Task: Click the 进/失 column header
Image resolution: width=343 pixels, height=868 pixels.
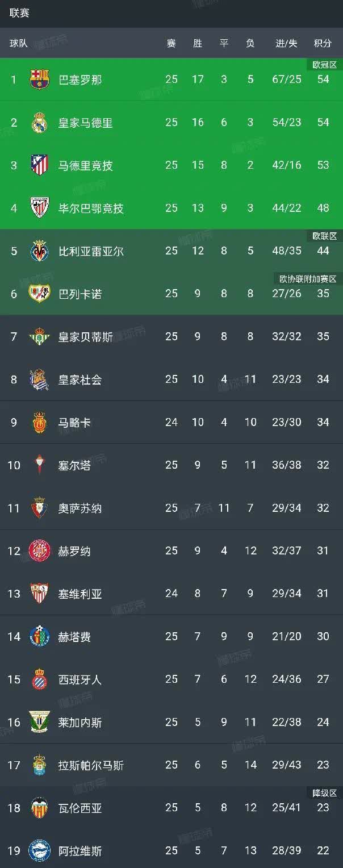Action: (286, 44)
